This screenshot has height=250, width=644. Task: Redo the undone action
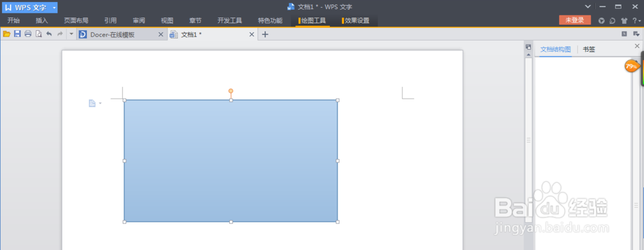tap(60, 34)
